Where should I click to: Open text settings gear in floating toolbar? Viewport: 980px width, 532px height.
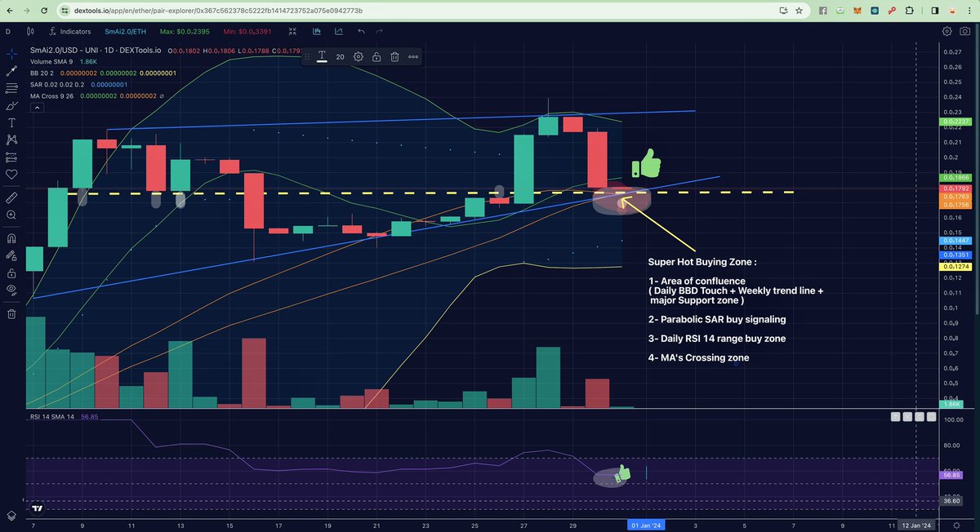(358, 57)
